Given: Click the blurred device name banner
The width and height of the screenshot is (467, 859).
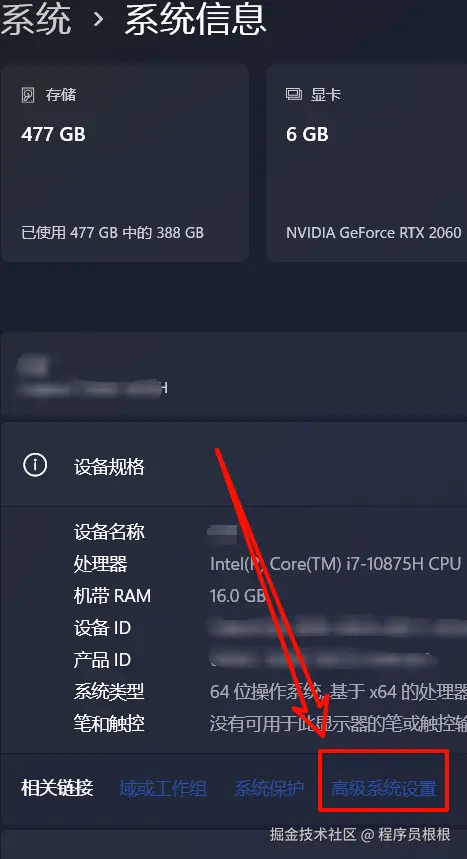Looking at the screenshot, I should point(234,374).
